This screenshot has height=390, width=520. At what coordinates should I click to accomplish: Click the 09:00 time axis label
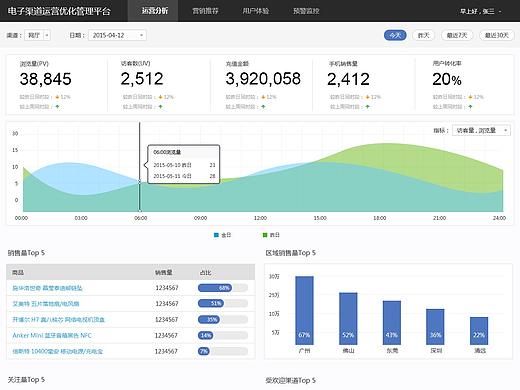(x=200, y=218)
